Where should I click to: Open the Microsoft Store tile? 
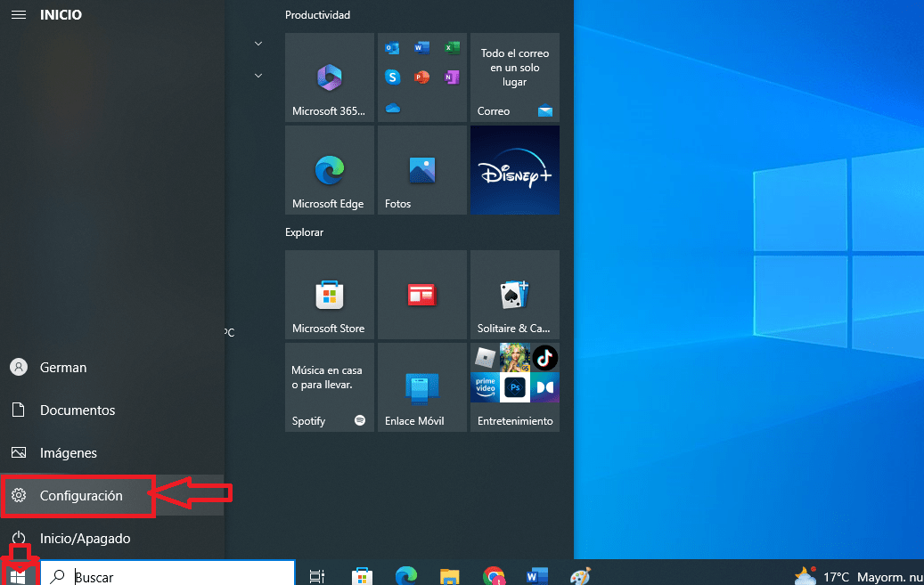tap(330, 295)
